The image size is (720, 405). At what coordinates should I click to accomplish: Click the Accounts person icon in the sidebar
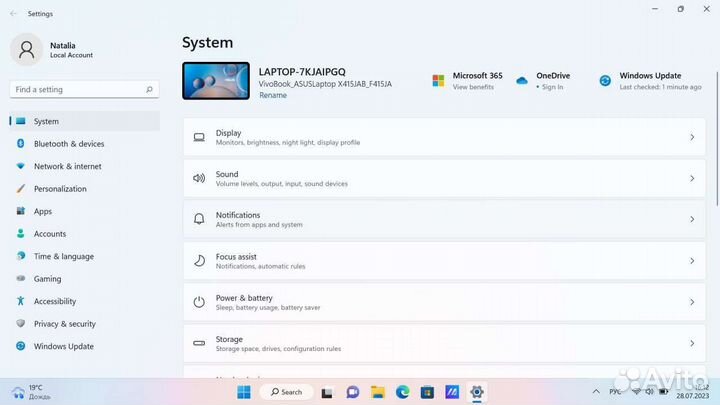(21, 234)
